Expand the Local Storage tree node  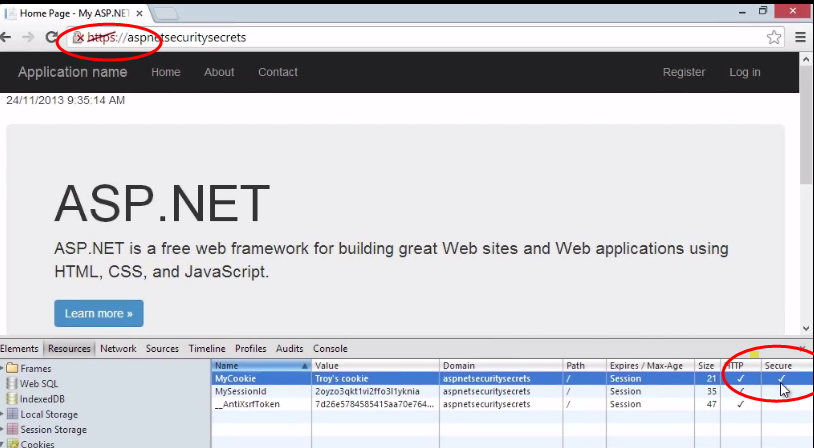tap(2, 414)
